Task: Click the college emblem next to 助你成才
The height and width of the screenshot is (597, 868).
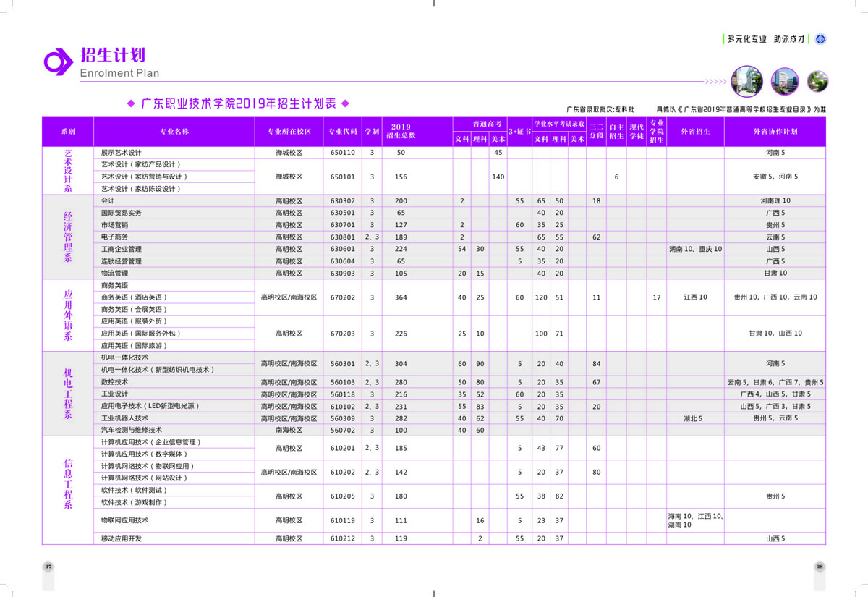Action: pyautogui.click(x=820, y=39)
